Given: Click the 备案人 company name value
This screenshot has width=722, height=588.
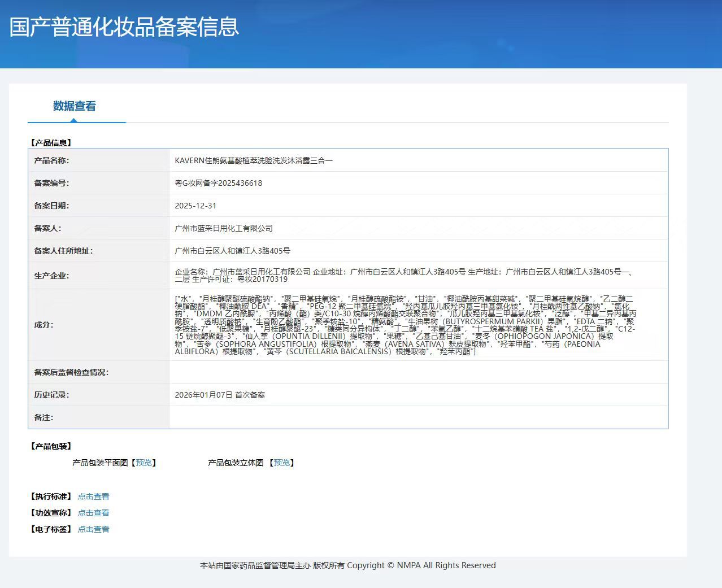Looking at the screenshot, I should (x=224, y=228).
